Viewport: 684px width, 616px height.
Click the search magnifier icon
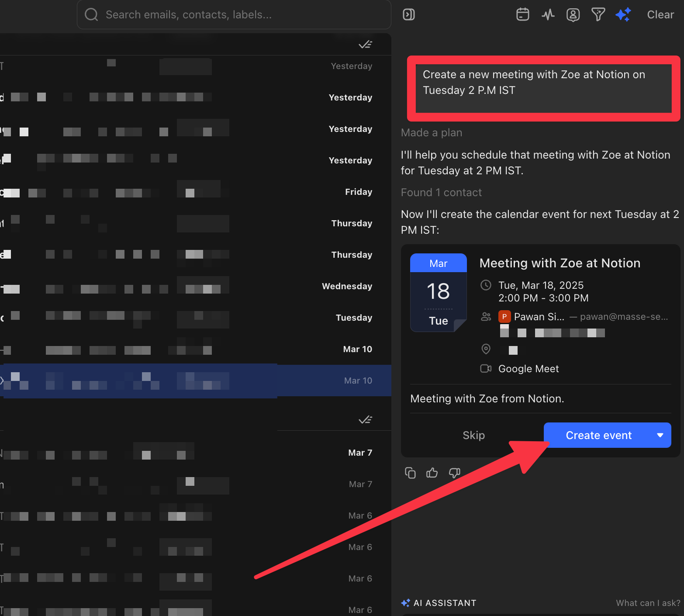91,14
